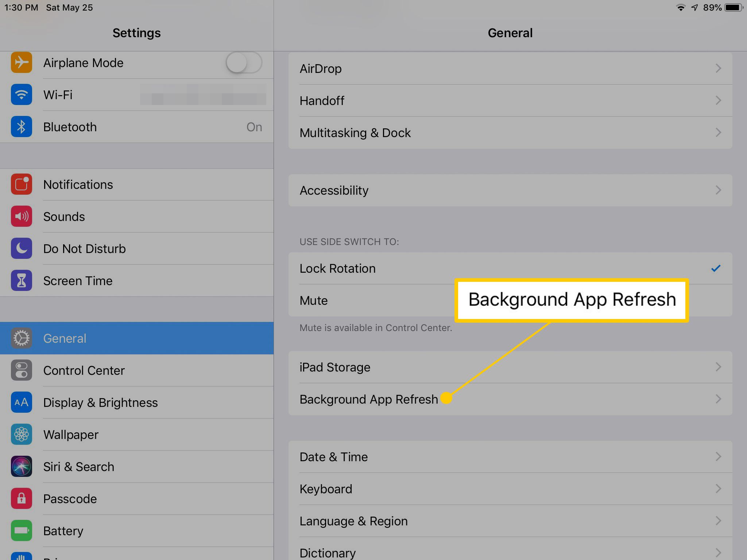
Task: Open Wallpaper settings label
Action: [x=71, y=435]
